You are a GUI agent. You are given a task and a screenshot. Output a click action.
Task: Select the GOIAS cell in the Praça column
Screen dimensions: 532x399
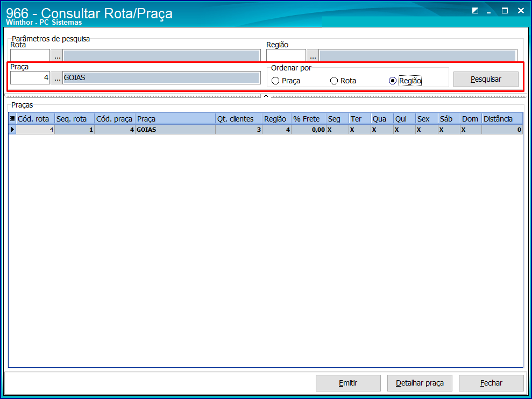[x=175, y=129]
